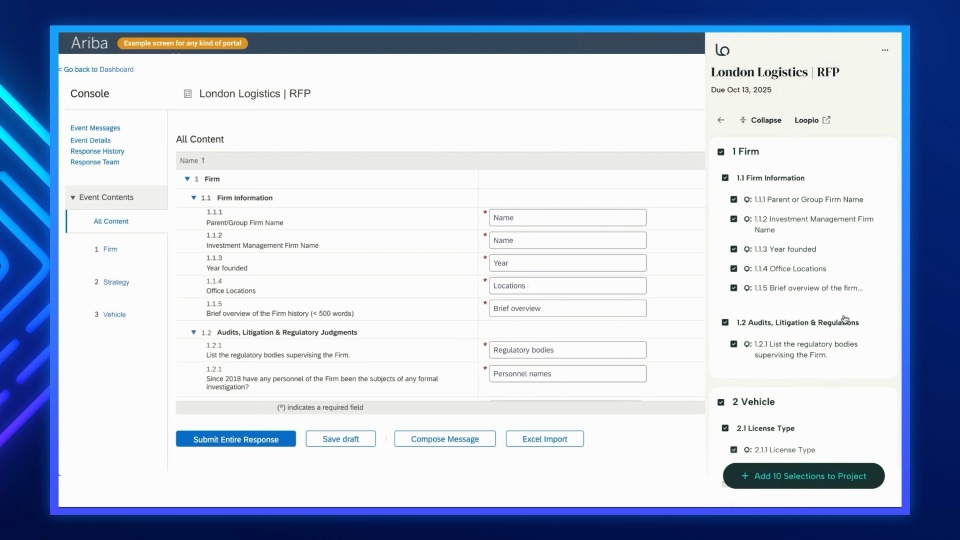The height and width of the screenshot is (540, 960).
Task: Uncheck 1.2.1 List the regulatory bodies checkbox
Action: click(733, 344)
